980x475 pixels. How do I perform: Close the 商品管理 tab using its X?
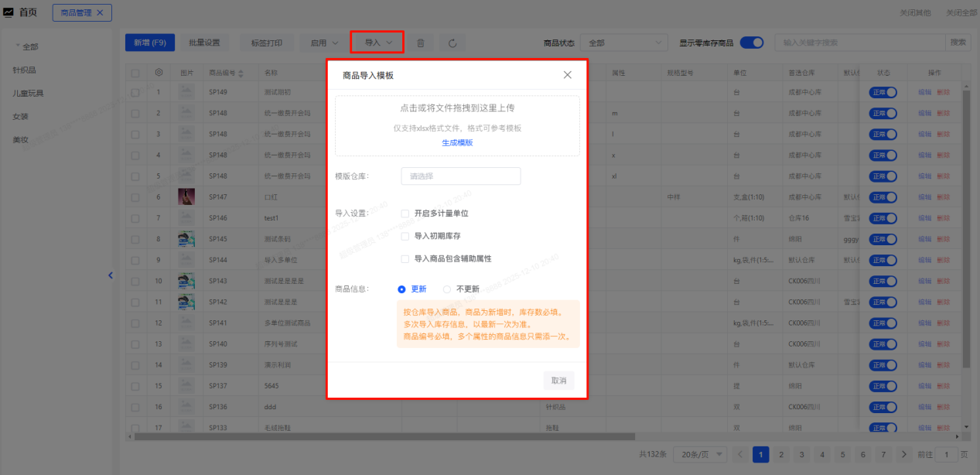click(100, 12)
